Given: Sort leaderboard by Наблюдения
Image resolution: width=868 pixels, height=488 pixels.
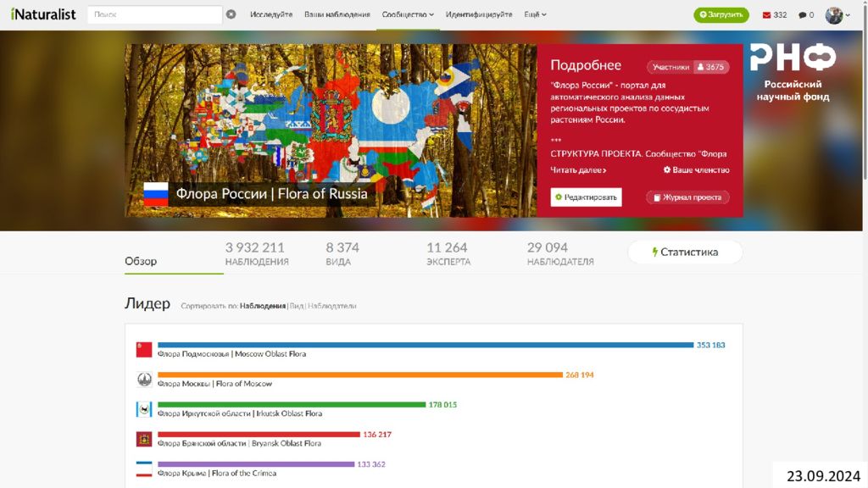Looking at the screenshot, I should coord(263,306).
